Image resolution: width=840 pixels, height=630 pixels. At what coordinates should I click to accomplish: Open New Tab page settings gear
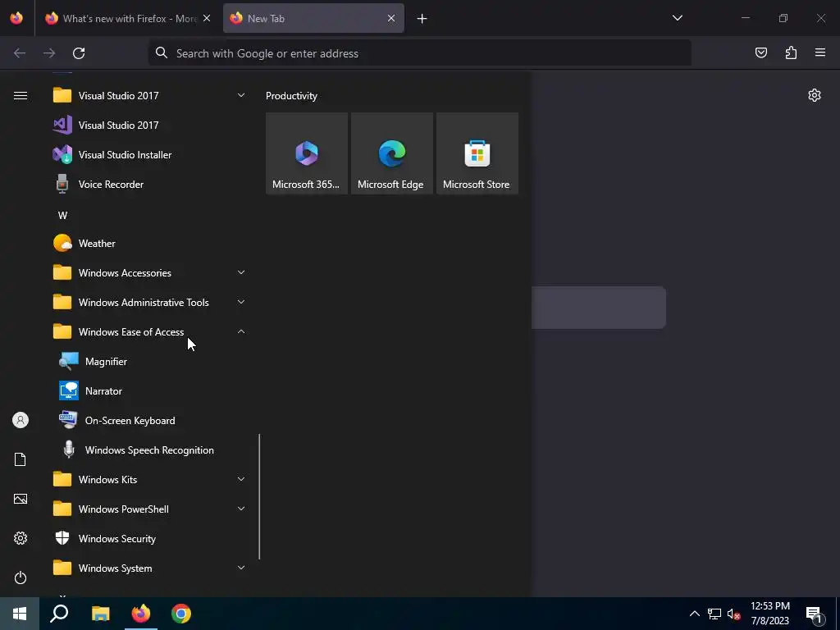tap(815, 95)
